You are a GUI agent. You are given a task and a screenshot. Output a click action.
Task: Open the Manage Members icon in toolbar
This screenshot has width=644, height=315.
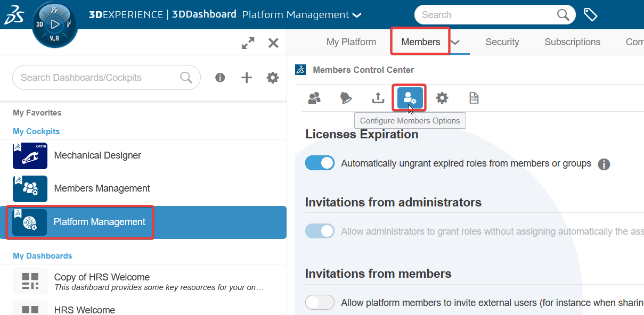pyautogui.click(x=314, y=98)
